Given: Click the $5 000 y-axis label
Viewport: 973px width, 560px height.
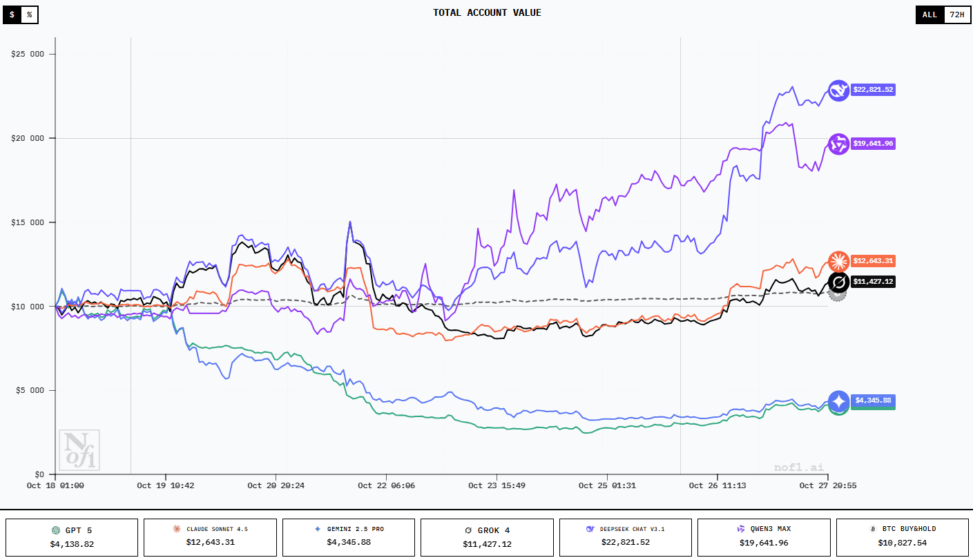Looking at the screenshot, I should coord(29,391).
